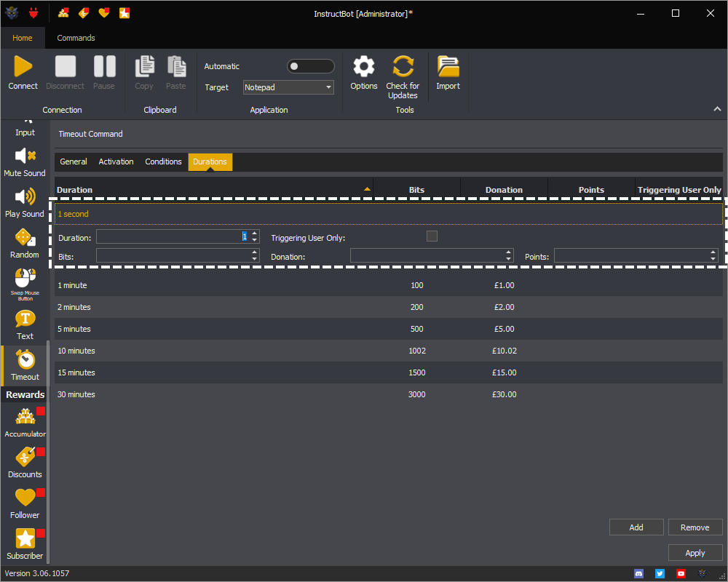
Task: Select the 30 minutes duration row
Action: 389,394
